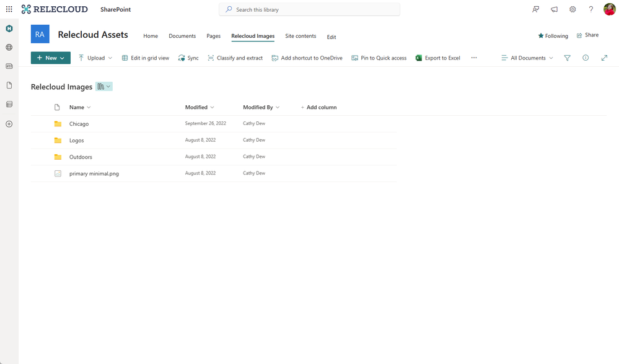
Task: Click Classify and extract
Action: 235,58
